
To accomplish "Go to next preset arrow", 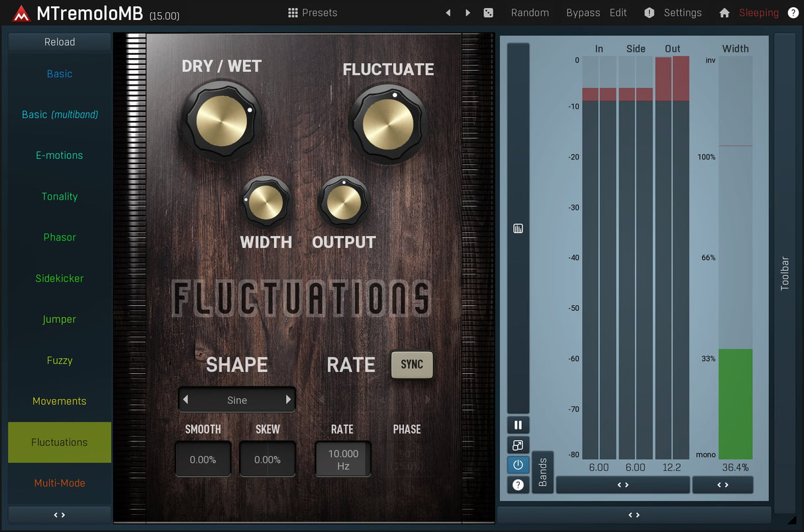I will 468,13.
